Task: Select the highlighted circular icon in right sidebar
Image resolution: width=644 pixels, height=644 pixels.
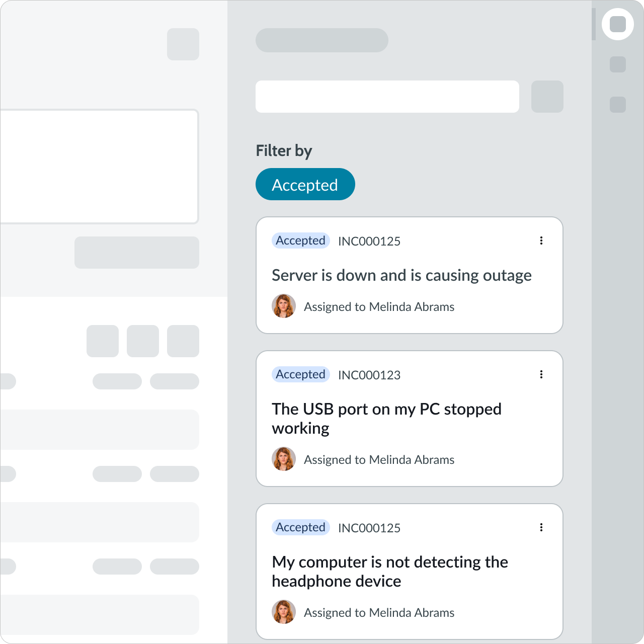Action: pos(618,24)
